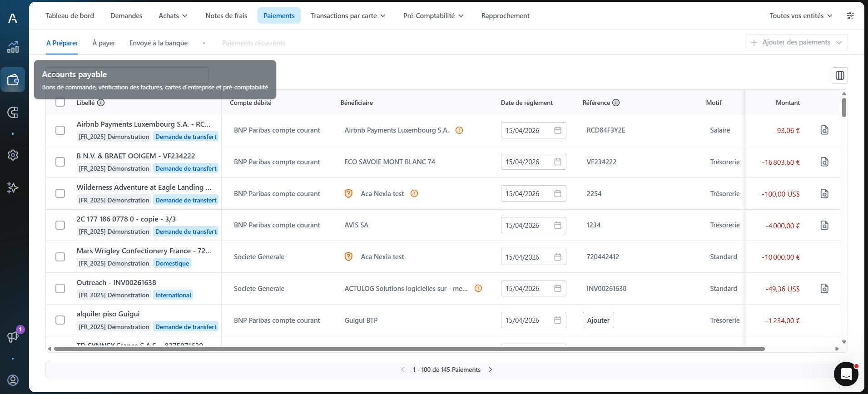This screenshot has height=394, width=868.
Task: Expand the Pré-Comptabilité menu
Action: [433, 15]
